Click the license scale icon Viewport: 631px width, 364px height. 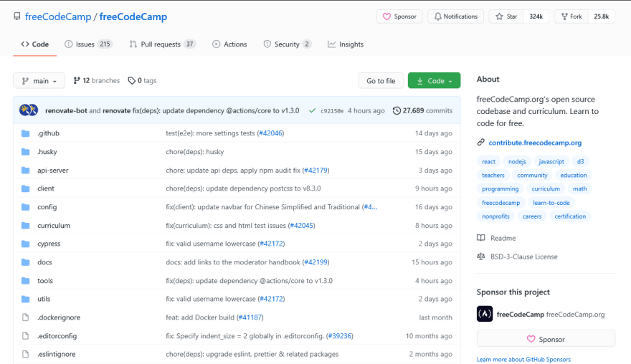(481, 257)
